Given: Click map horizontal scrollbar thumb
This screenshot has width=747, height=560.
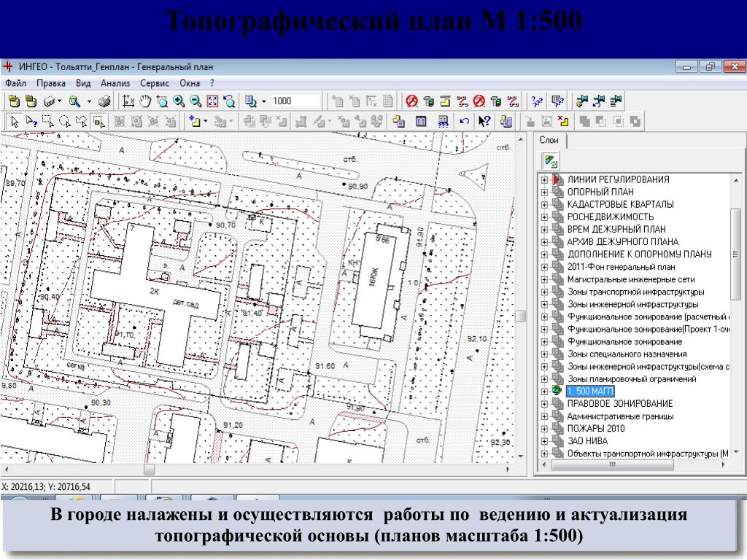Looking at the screenshot, I should tap(149, 470).
